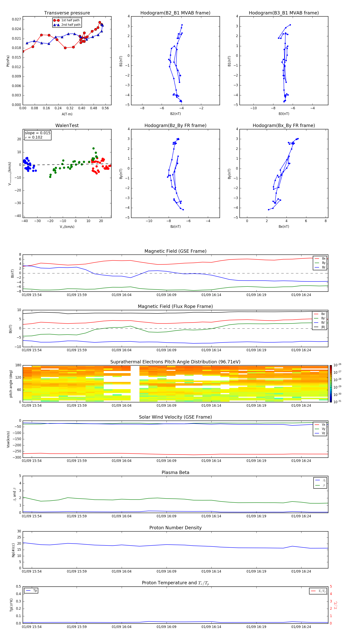Click the pitch angle colorbar
Image resolution: width=351 pixels, height=644 pixels.
(x=331, y=384)
